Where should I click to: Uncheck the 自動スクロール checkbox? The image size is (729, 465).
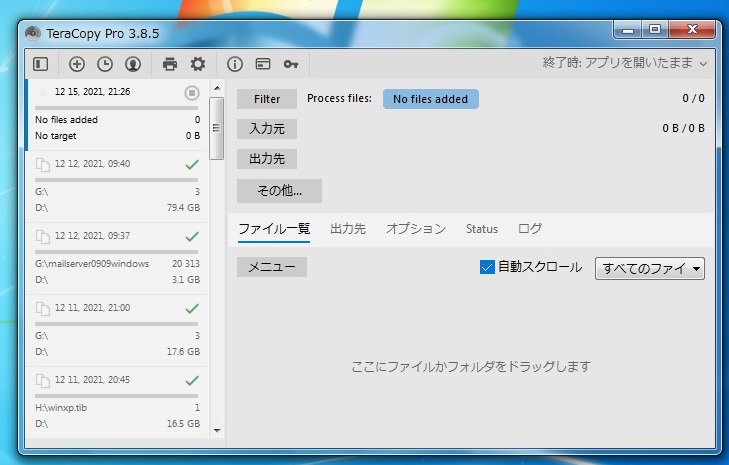[487, 267]
